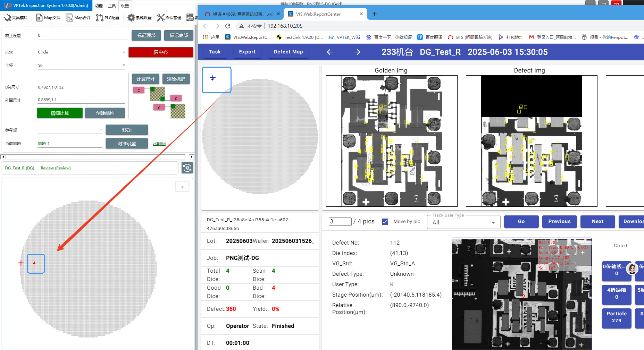The image size is (644, 350).
Task: Open PLC配置 in the VPTek toolbar
Action: (x=108, y=18)
